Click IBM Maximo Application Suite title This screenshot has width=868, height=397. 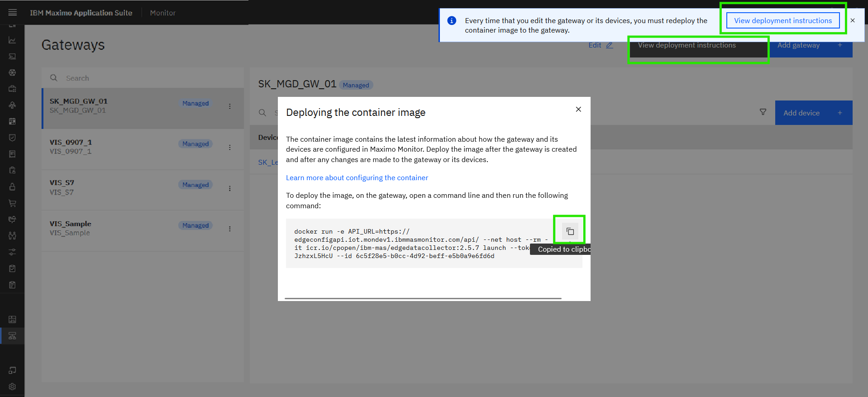tap(81, 13)
